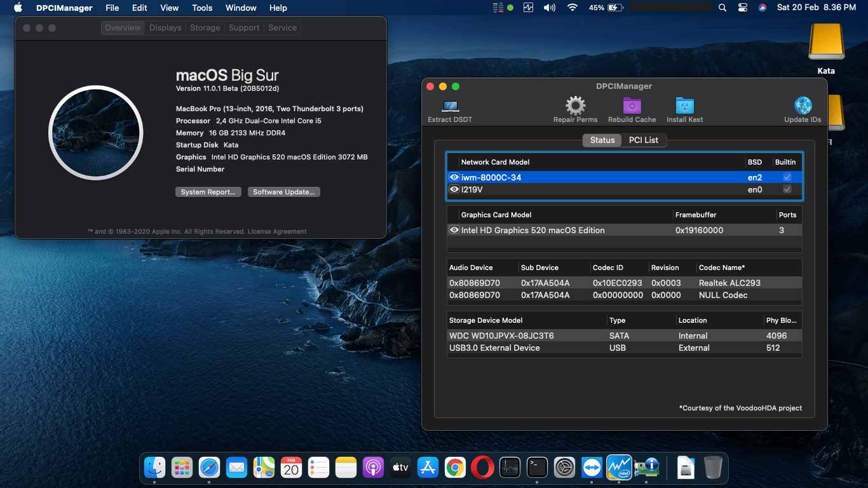Viewport: 868px width, 488px height.
Task: Toggle Builtin checkbox for I219V
Action: tap(787, 189)
